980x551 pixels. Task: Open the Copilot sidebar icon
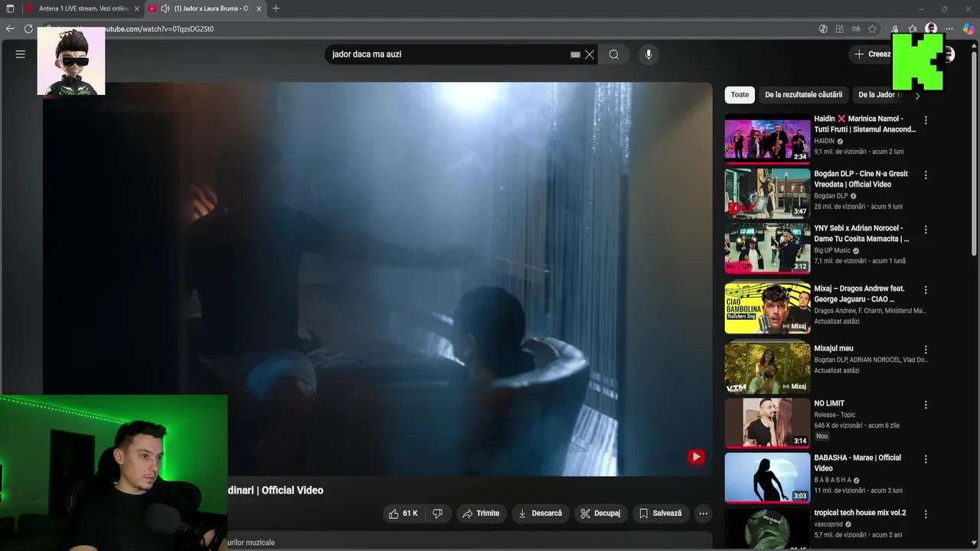coord(969,29)
